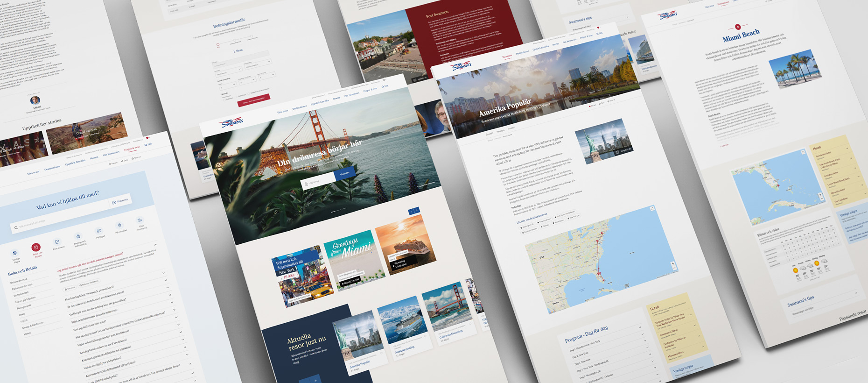Open Grand Canyon story thumbnail
Image resolution: width=868 pixels, height=383 pixels.
[x=87, y=133]
